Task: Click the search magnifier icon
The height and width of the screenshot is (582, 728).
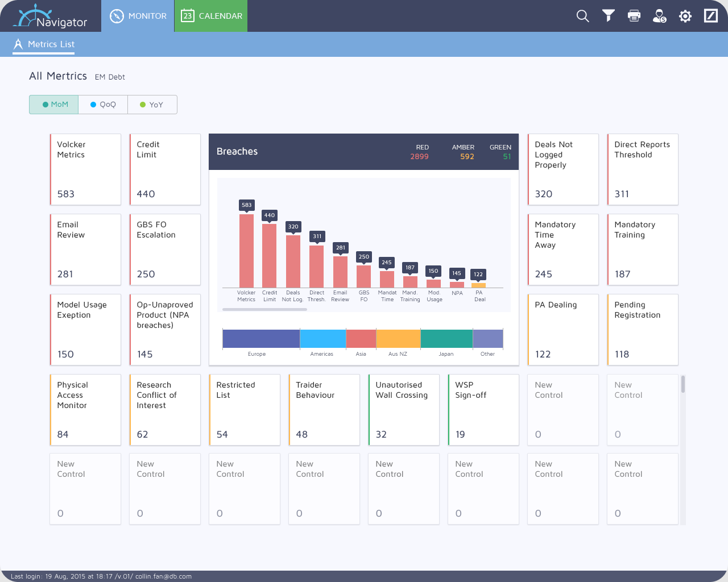Action: pos(582,16)
